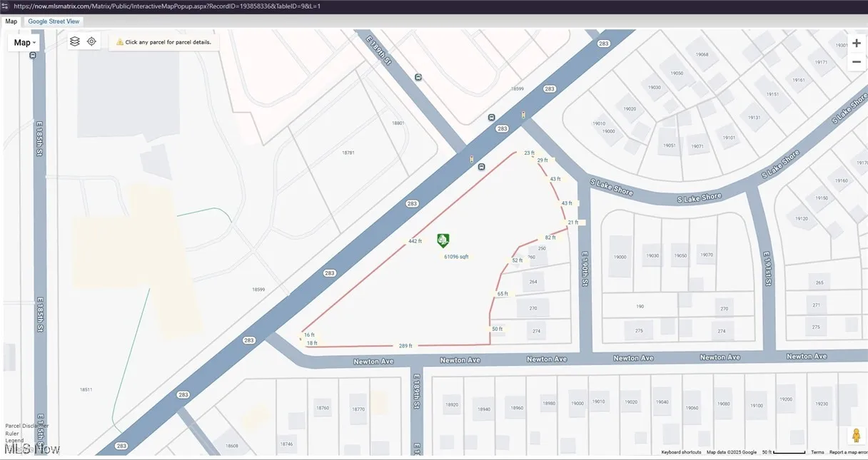Select parcel 19071
Viewport: 868px width, 460px height.
[x=697, y=147]
